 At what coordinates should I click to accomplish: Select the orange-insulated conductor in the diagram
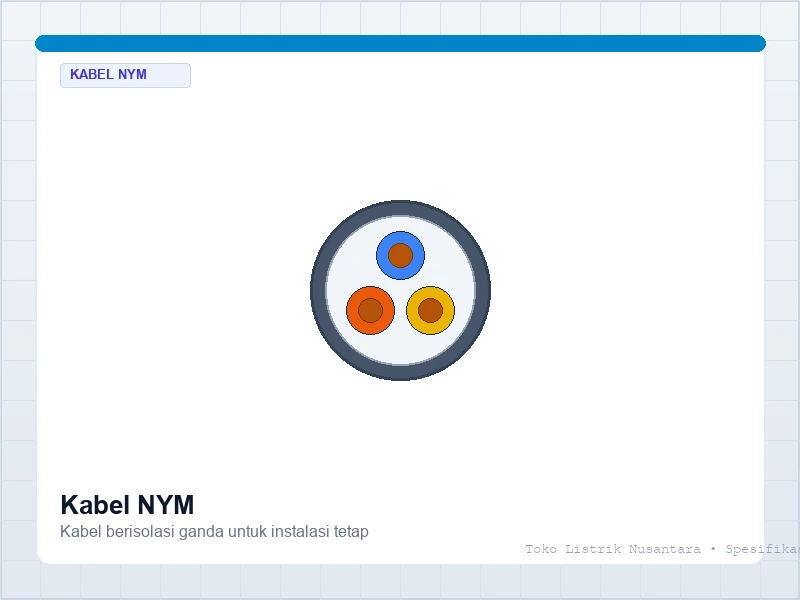click(x=370, y=310)
